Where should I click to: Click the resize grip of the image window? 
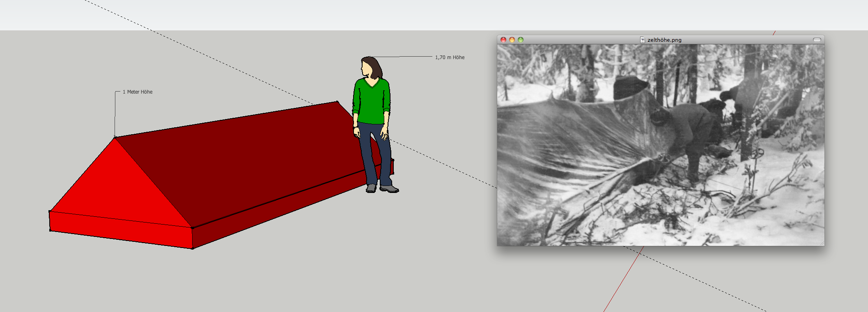(x=822, y=243)
